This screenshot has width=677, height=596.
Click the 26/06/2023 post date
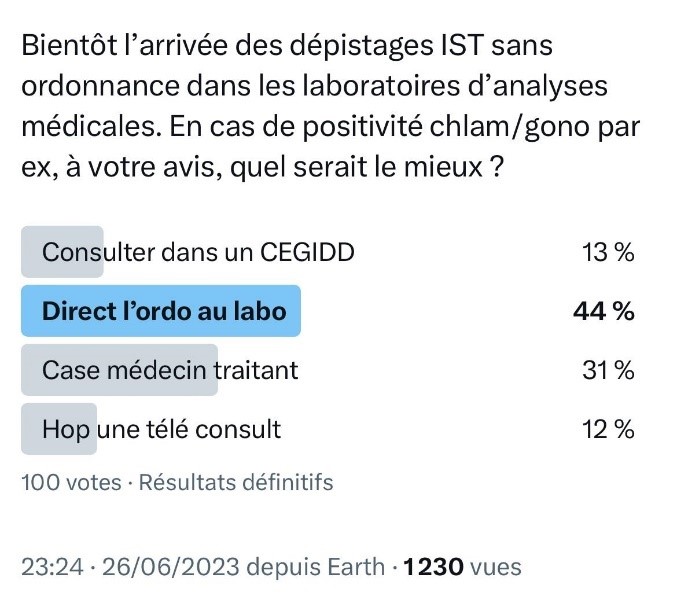click(166, 567)
